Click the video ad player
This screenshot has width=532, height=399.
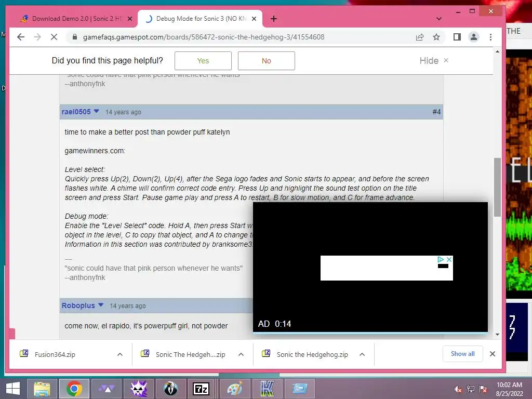pos(370,267)
